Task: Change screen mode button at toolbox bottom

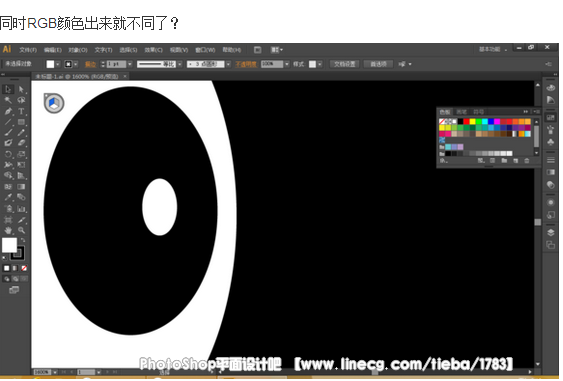Action: pyautogui.click(x=14, y=290)
